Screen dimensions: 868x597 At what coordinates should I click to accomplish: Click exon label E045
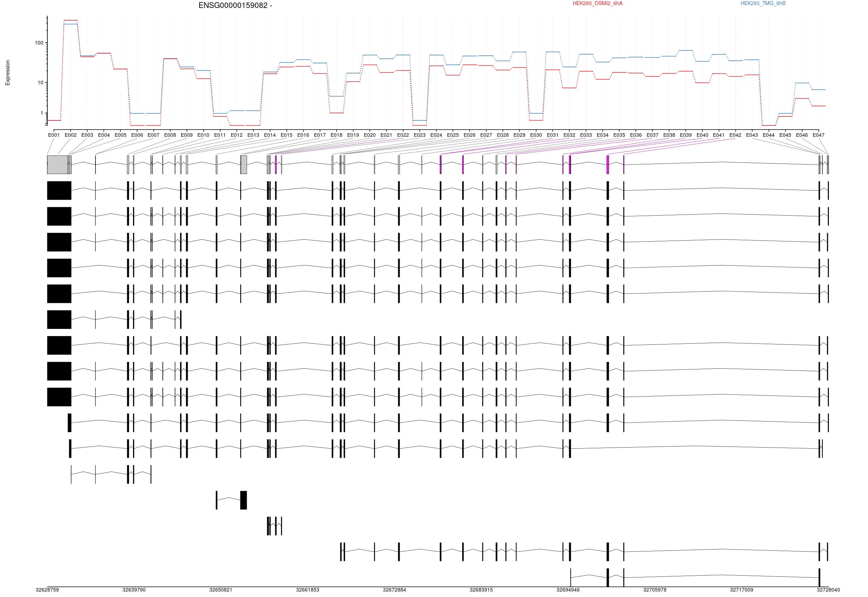[x=786, y=135]
